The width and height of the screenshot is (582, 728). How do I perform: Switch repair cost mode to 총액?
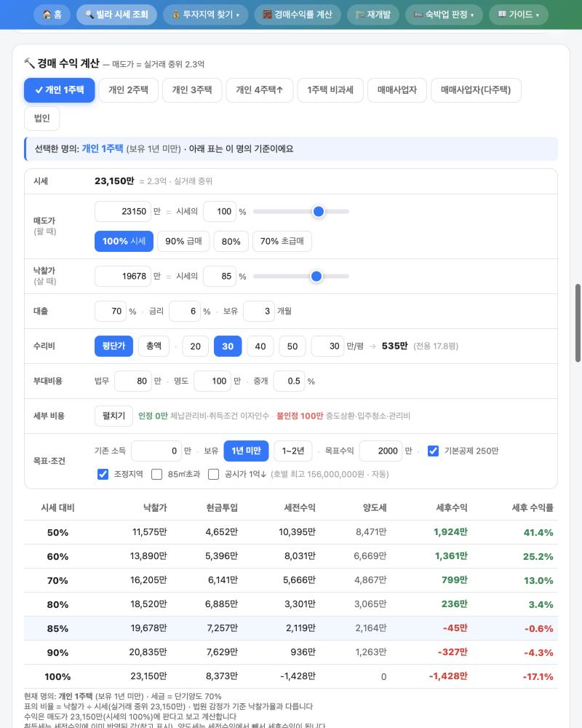click(154, 347)
